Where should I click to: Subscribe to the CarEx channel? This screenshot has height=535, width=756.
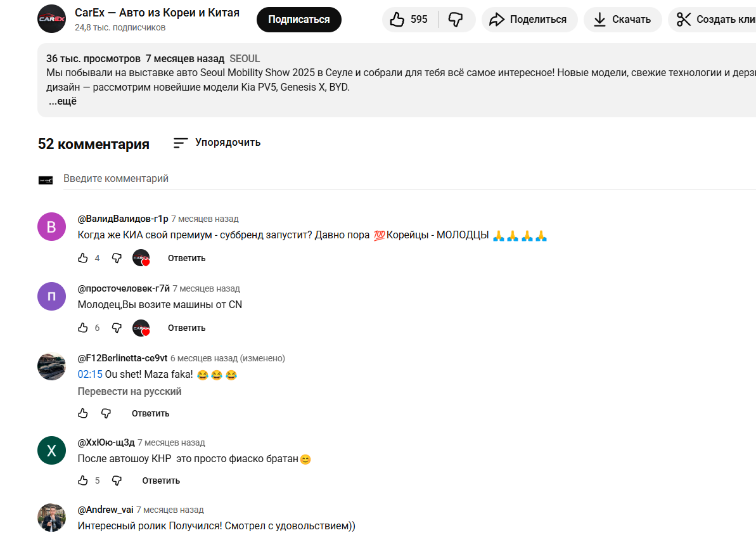298,20
